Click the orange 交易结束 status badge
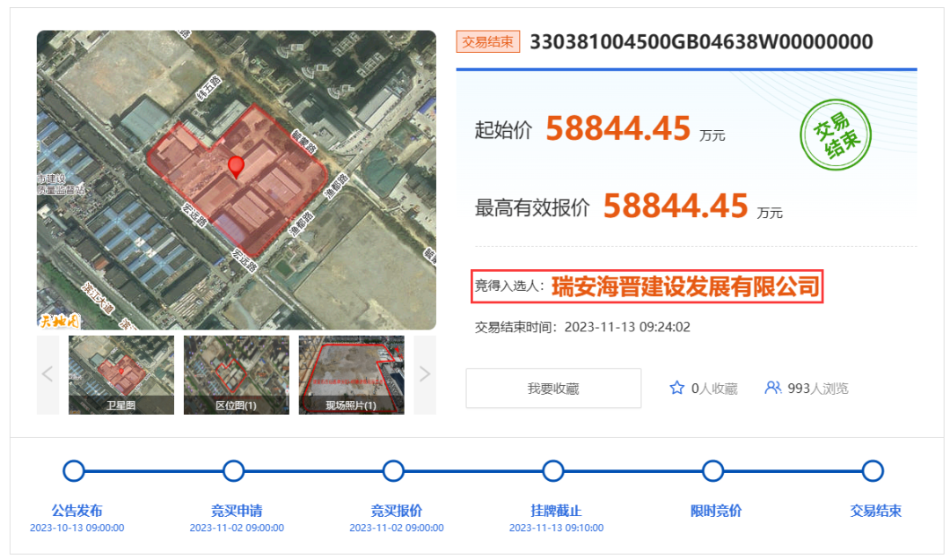This screenshot has width=950, height=560. [487, 41]
